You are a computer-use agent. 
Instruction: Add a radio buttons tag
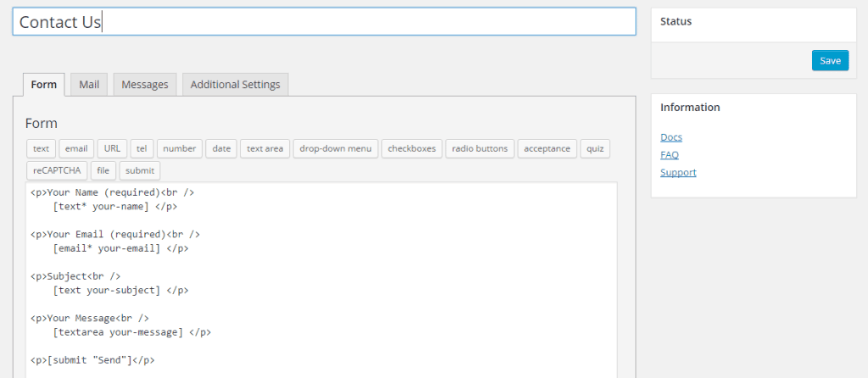479,148
